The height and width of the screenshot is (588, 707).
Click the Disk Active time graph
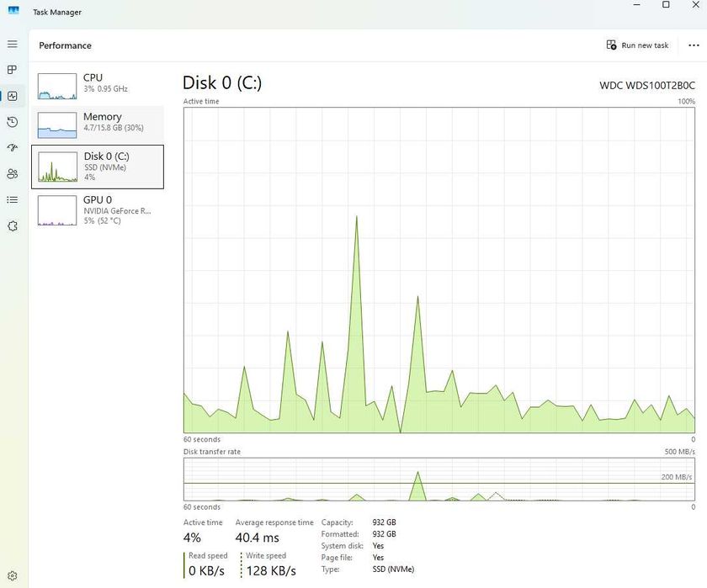pos(439,270)
